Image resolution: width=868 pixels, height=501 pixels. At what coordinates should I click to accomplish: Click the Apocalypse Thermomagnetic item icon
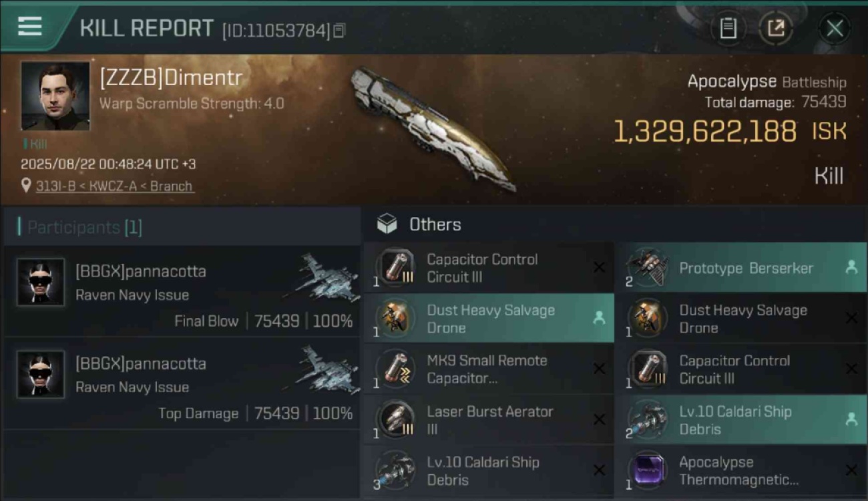click(648, 471)
